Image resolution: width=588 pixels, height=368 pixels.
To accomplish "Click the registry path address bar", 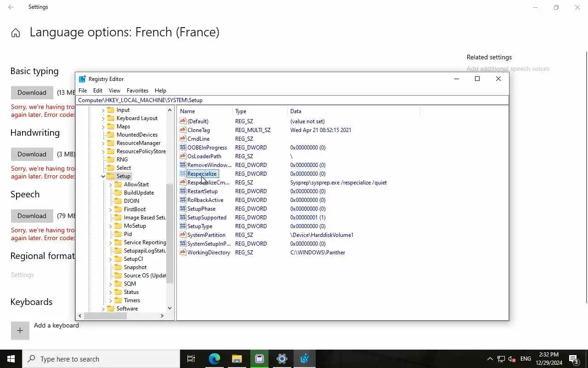I will click(x=292, y=100).
